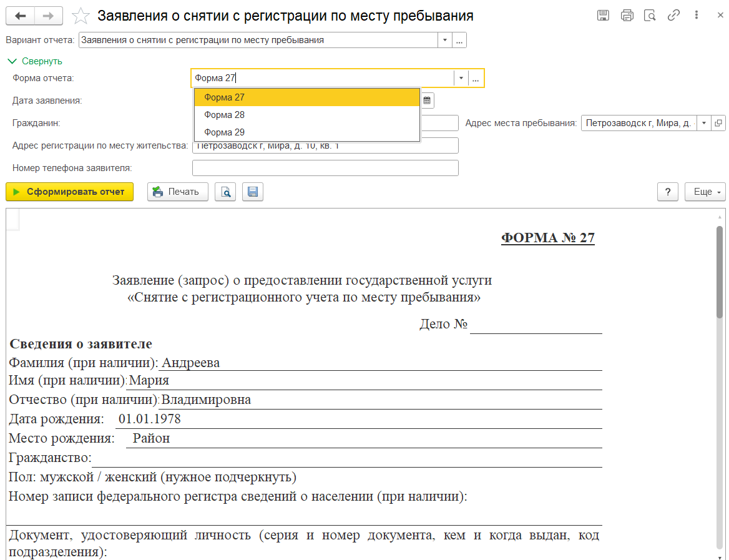Open calendar picker for Дата заявления
Image resolution: width=729 pixels, height=560 pixels.
point(428,100)
